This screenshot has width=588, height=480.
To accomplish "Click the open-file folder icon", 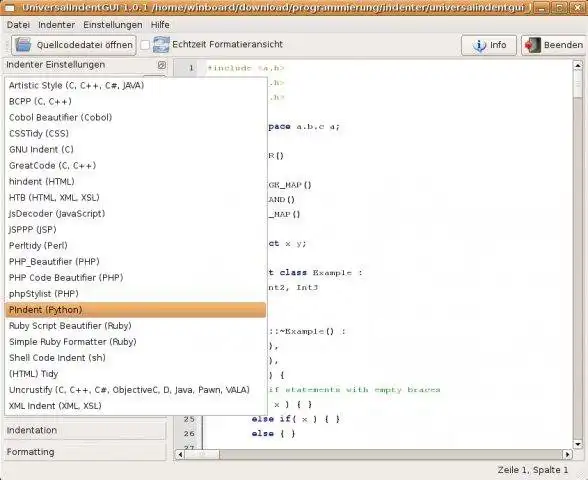I will pos(23,45).
